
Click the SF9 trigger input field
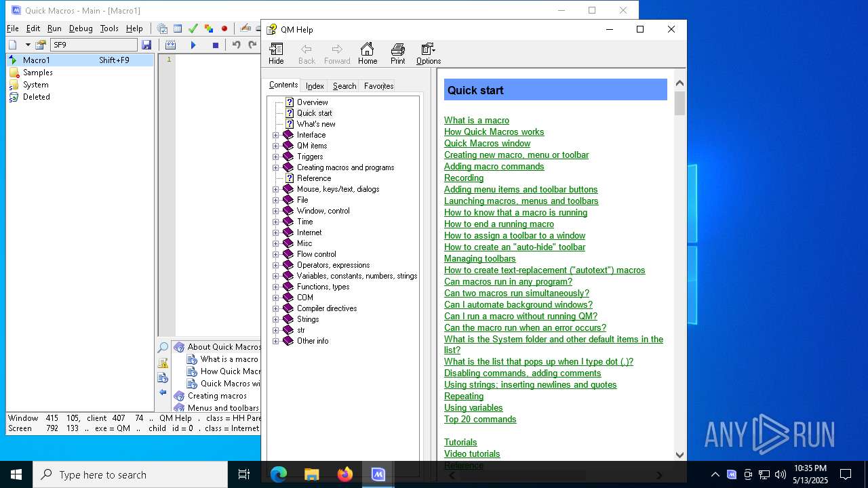[x=94, y=45]
